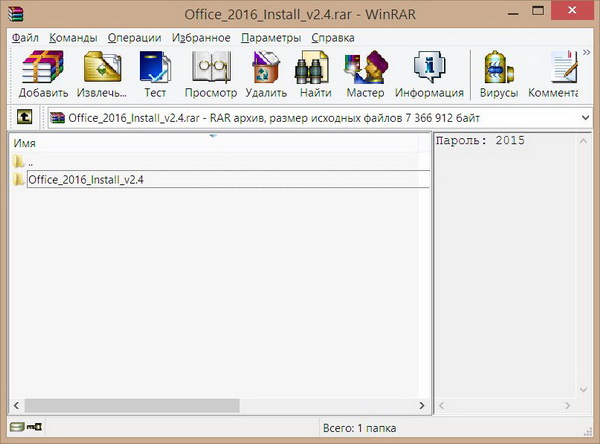
Task: Open the Файл menu
Action: click(x=25, y=37)
